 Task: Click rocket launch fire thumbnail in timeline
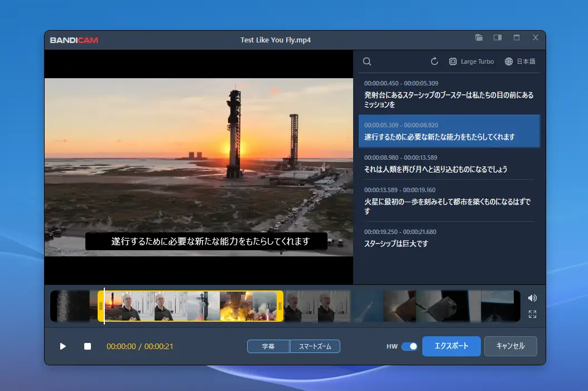pyautogui.click(x=236, y=306)
